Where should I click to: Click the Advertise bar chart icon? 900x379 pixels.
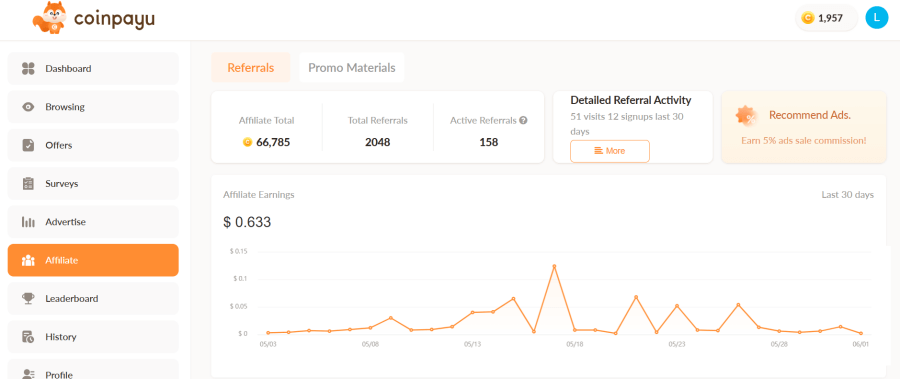28,222
